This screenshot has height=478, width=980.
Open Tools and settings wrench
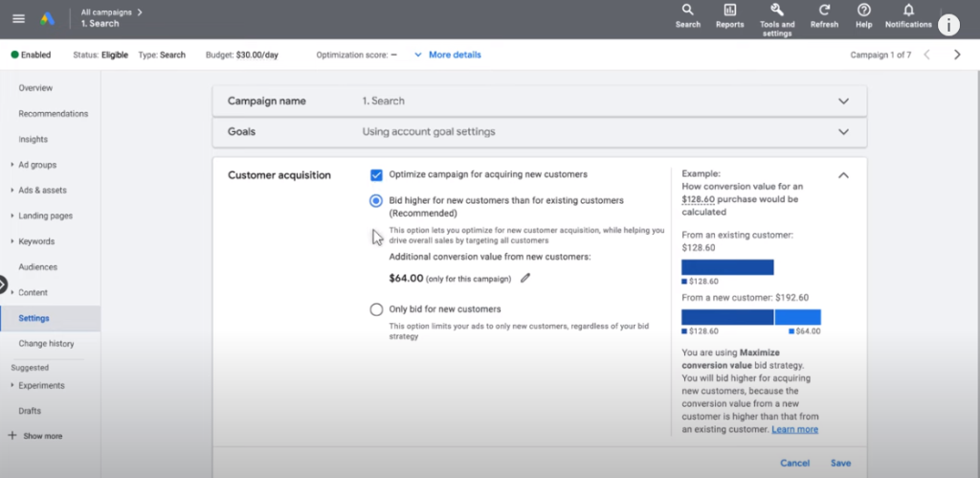776,11
